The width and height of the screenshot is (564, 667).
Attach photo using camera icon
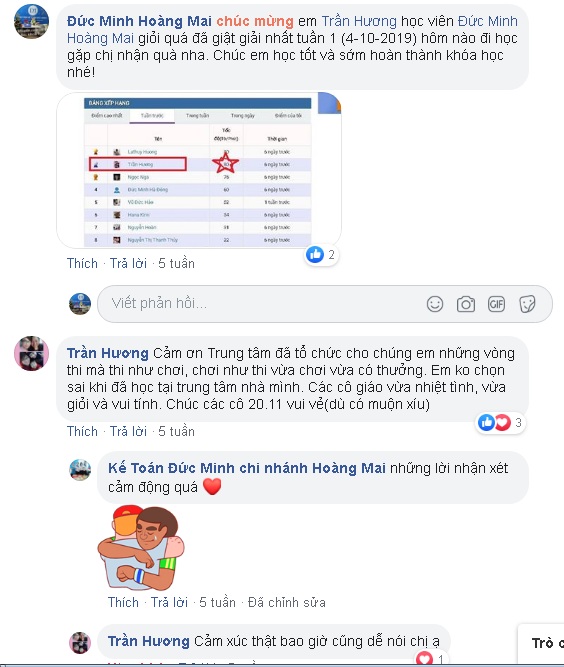[466, 304]
